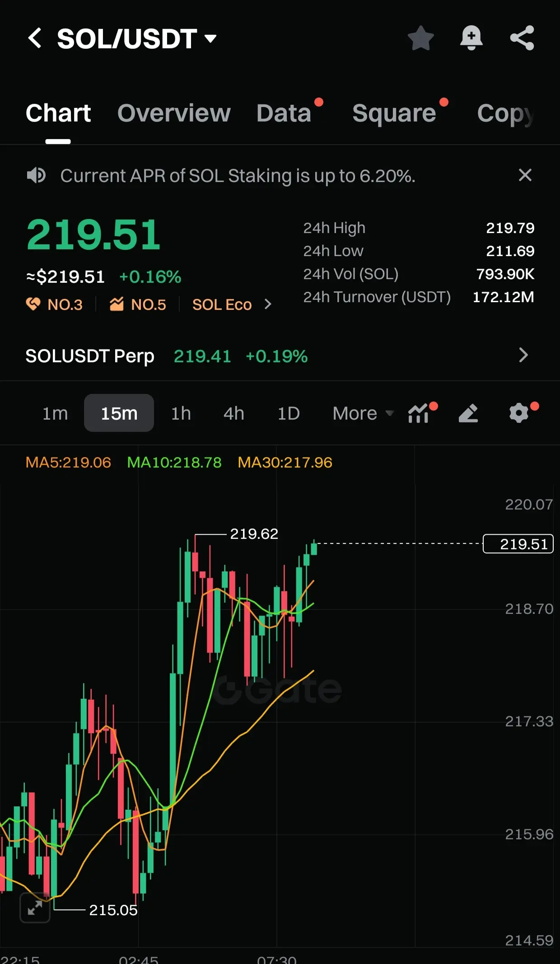Set a price alert with bell icon
This screenshot has width=560, height=964.
471,38
